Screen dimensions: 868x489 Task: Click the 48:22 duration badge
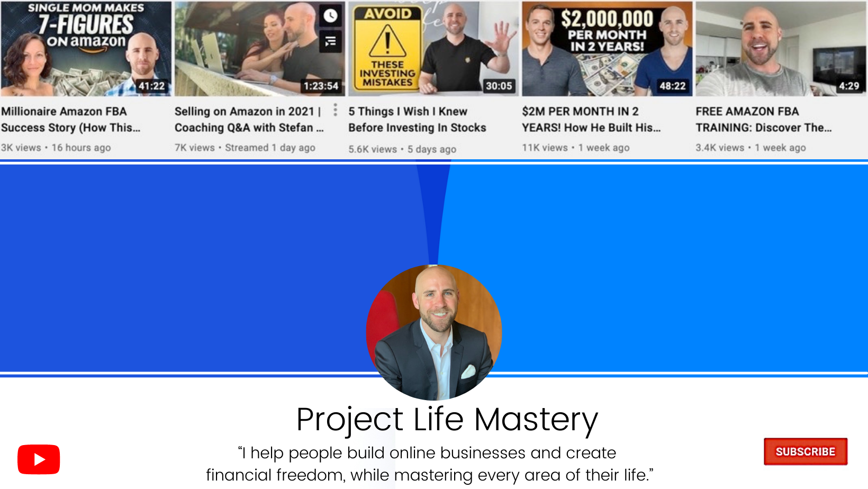[673, 86]
